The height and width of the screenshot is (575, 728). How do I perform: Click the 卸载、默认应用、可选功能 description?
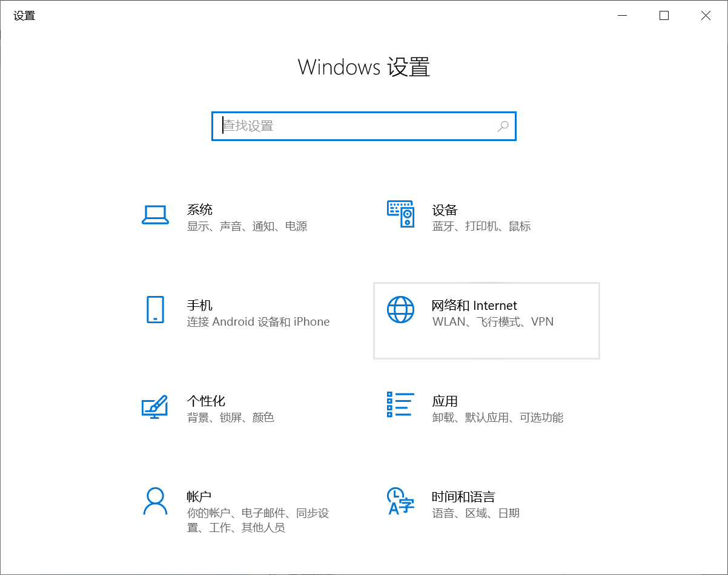point(498,418)
